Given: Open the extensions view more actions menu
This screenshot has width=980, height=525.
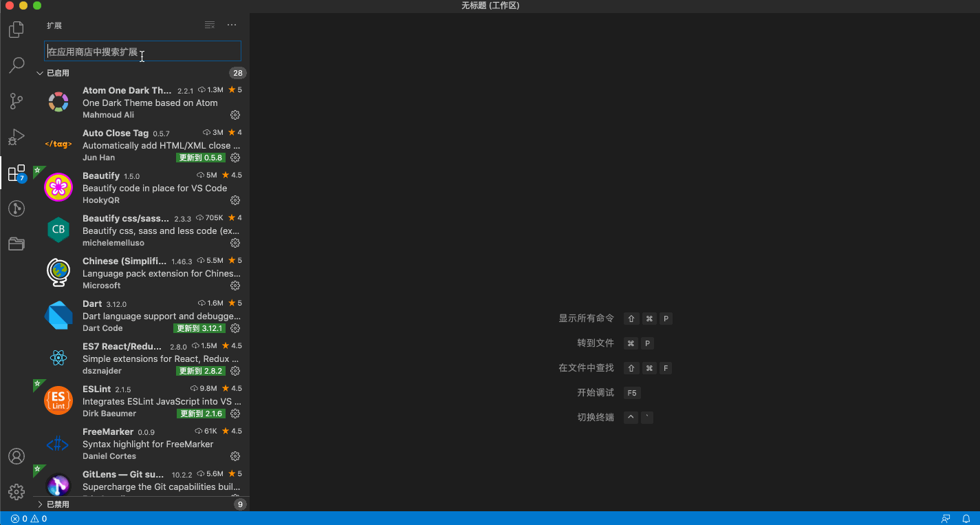Looking at the screenshot, I should point(232,25).
